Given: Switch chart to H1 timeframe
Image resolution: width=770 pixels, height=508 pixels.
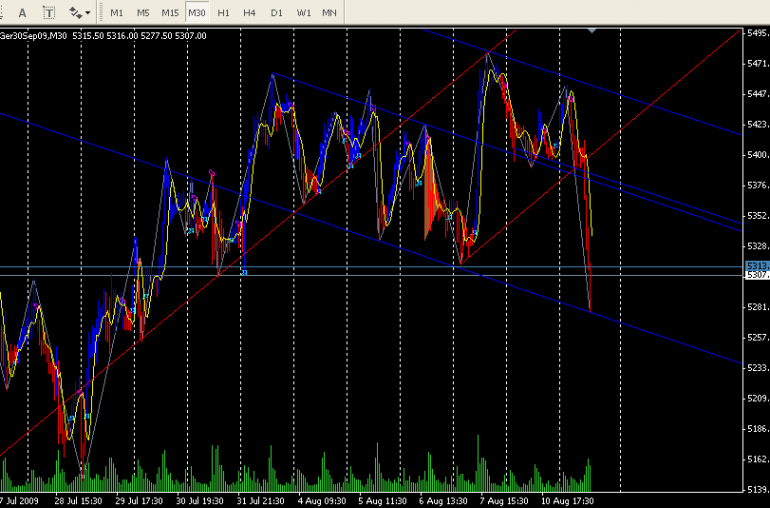Looking at the screenshot, I should [223, 13].
